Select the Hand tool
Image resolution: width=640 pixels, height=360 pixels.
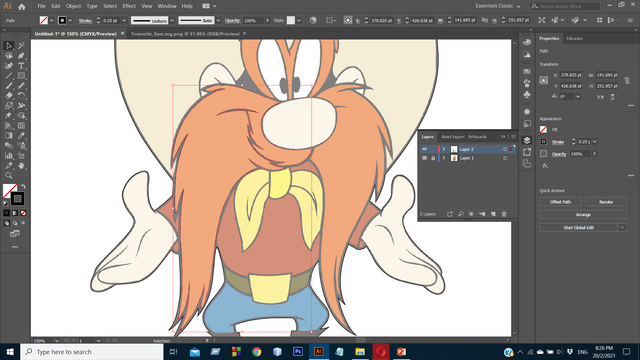coord(21,166)
